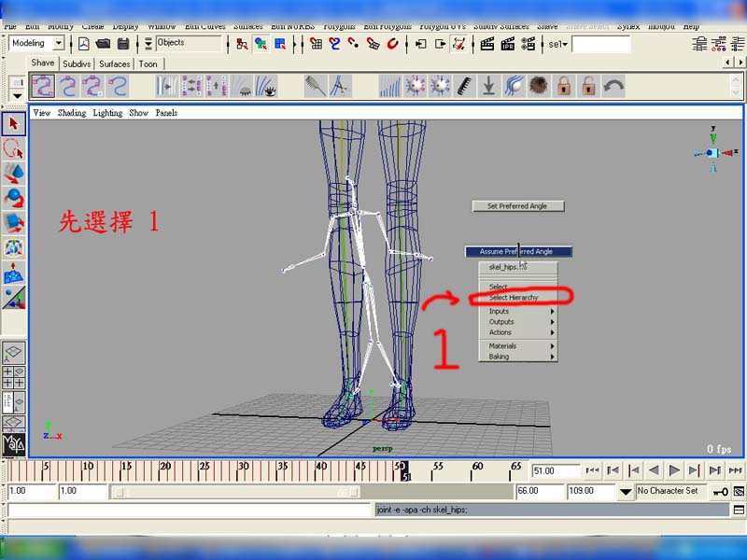Toggle select by component type mode
Viewport: 747px width, 560px height.
point(280,44)
